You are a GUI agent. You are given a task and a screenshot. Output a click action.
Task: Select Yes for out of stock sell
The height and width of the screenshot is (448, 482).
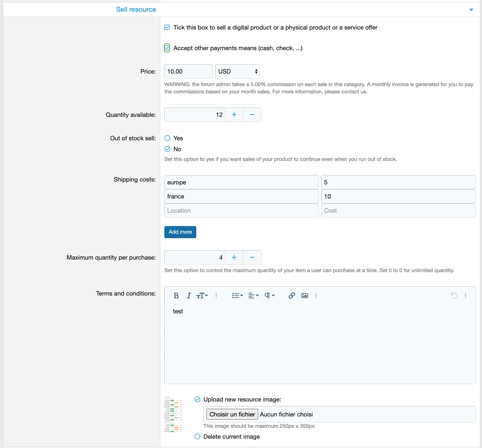pos(168,138)
